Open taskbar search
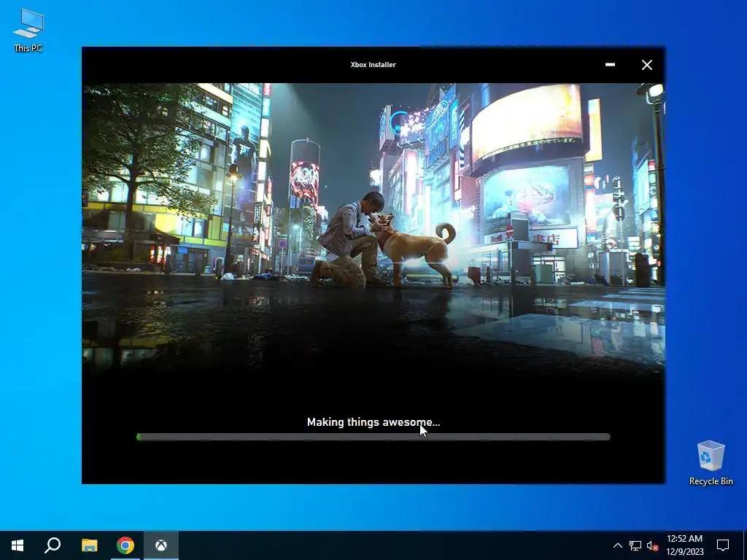The image size is (747, 560). [x=53, y=545]
